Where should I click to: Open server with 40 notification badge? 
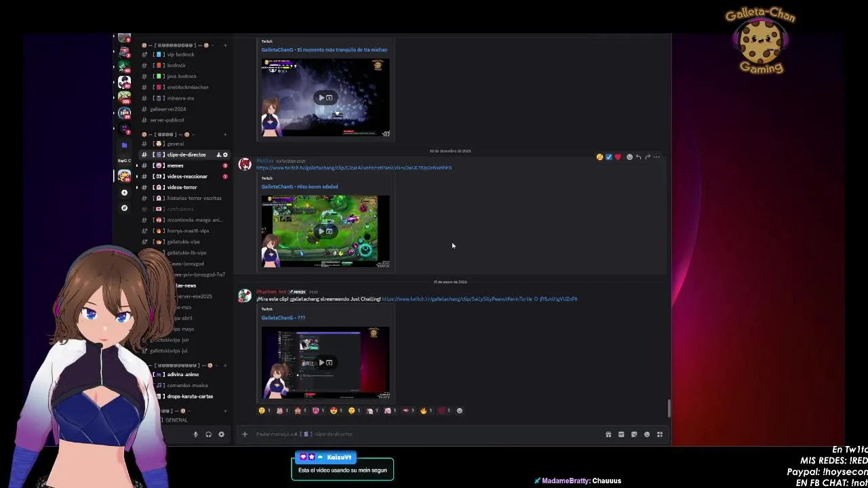tap(124, 66)
